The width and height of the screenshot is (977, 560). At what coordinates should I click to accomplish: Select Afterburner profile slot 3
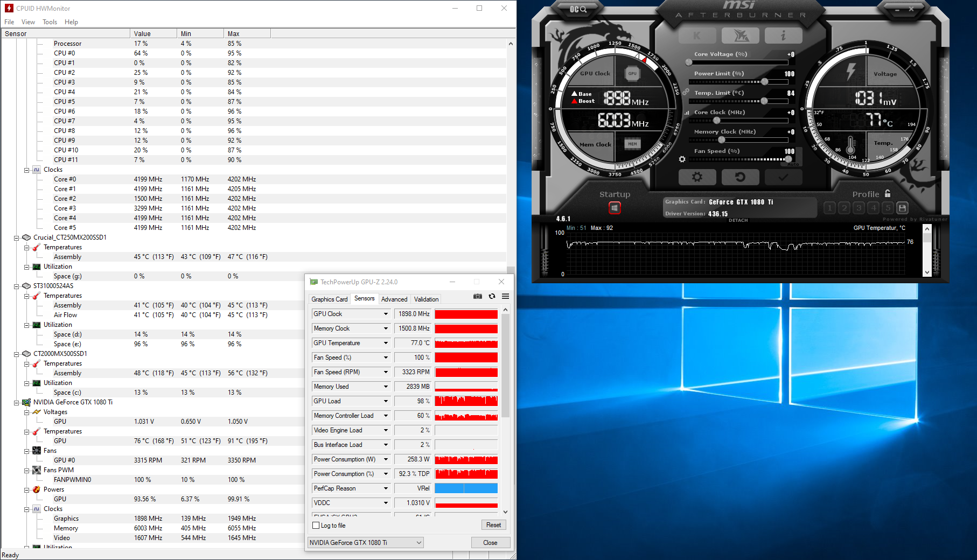tap(859, 208)
